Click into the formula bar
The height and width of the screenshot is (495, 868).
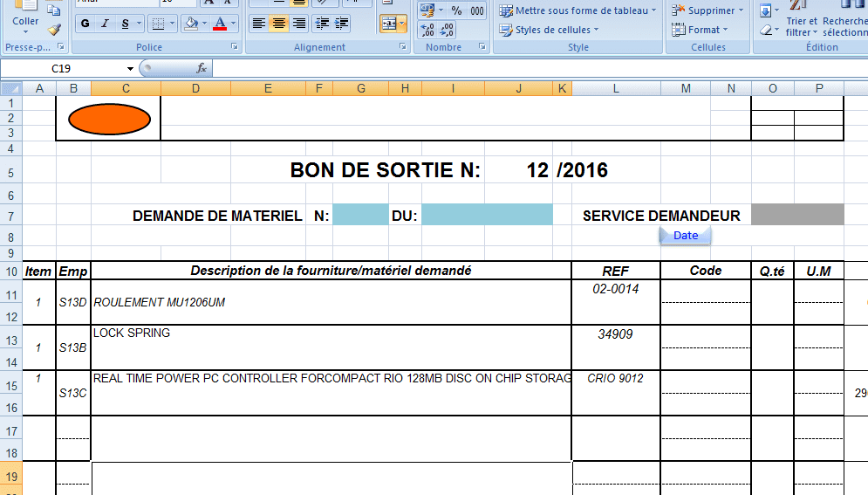tap(540, 69)
